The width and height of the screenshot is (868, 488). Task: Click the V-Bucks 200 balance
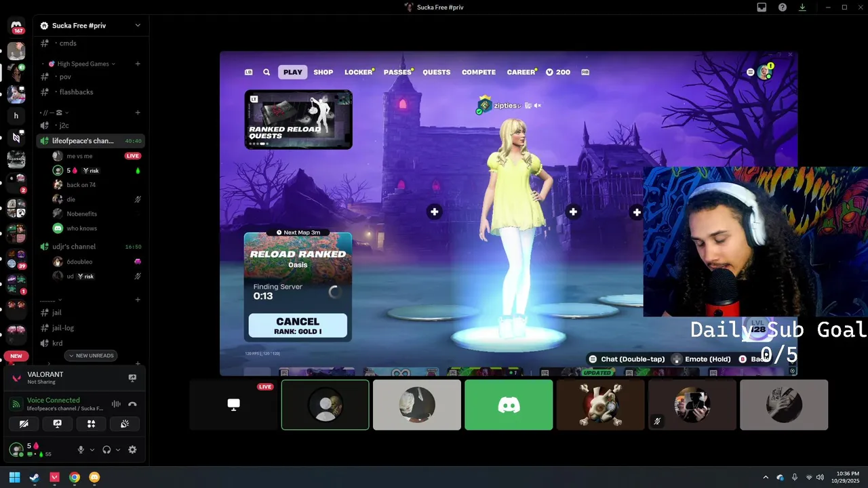pos(558,72)
